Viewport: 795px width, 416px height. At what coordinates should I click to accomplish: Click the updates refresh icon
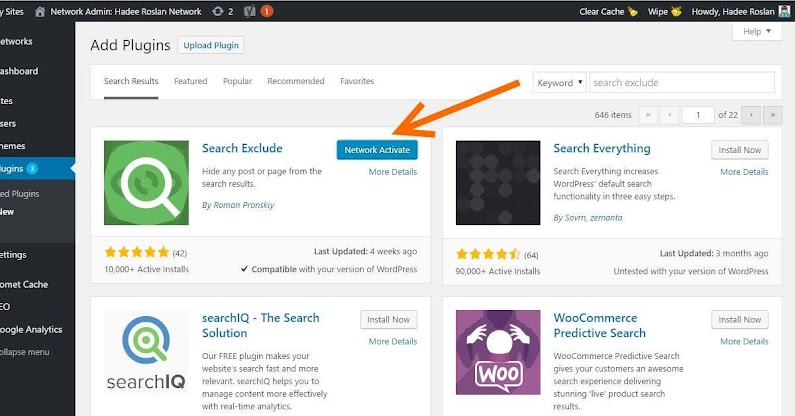click(x=218, y=11)
